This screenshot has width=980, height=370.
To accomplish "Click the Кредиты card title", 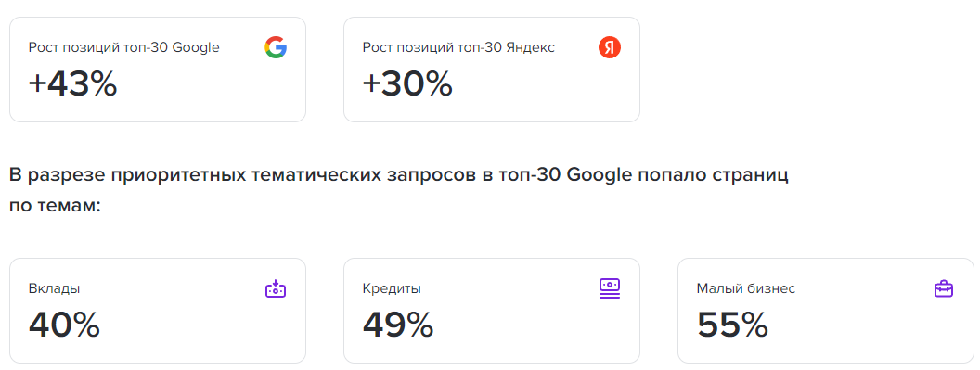I will click(x=392, y=288).
